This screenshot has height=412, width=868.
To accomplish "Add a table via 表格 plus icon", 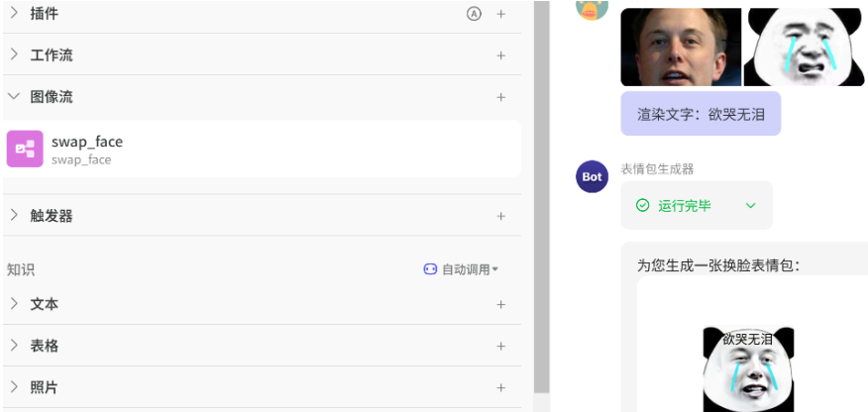I will tap(501, 347).
